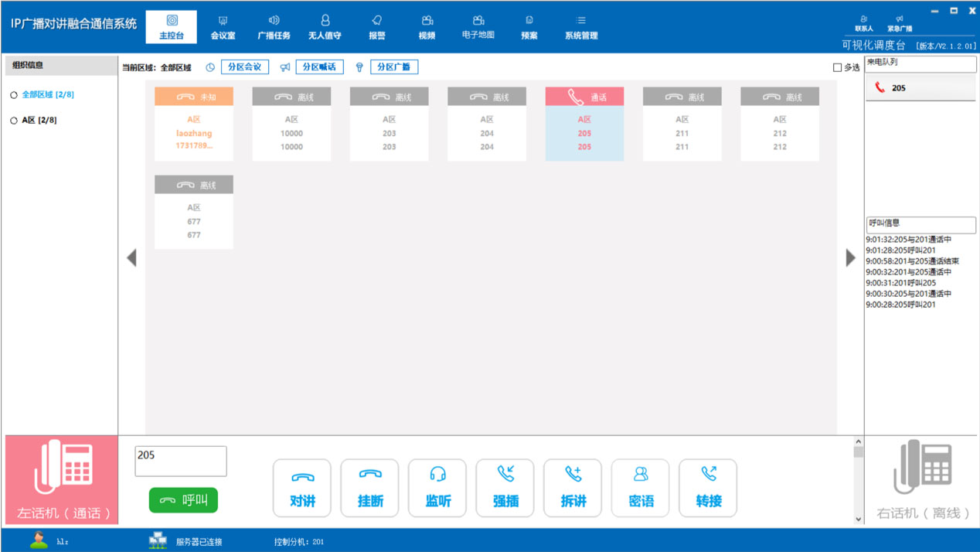
Task: Enable the 多选 multi-select checkbox
Action: click(x=837, y=67)
